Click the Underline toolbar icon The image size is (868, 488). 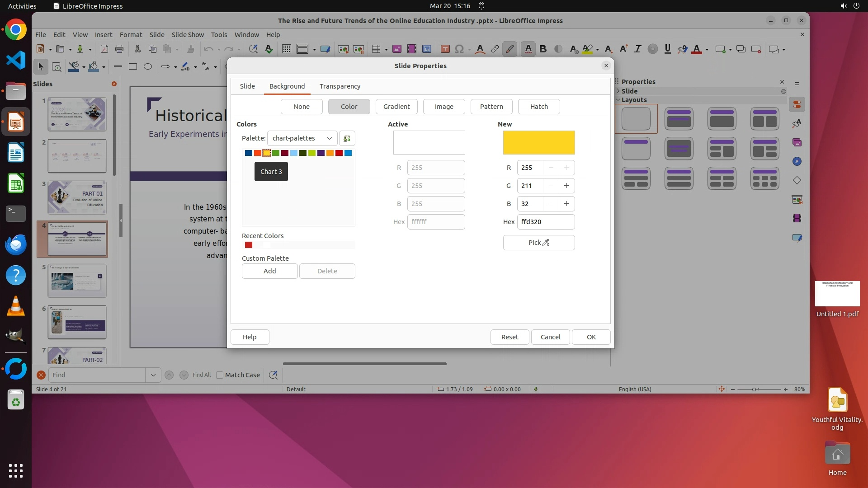tap(667, 49)
